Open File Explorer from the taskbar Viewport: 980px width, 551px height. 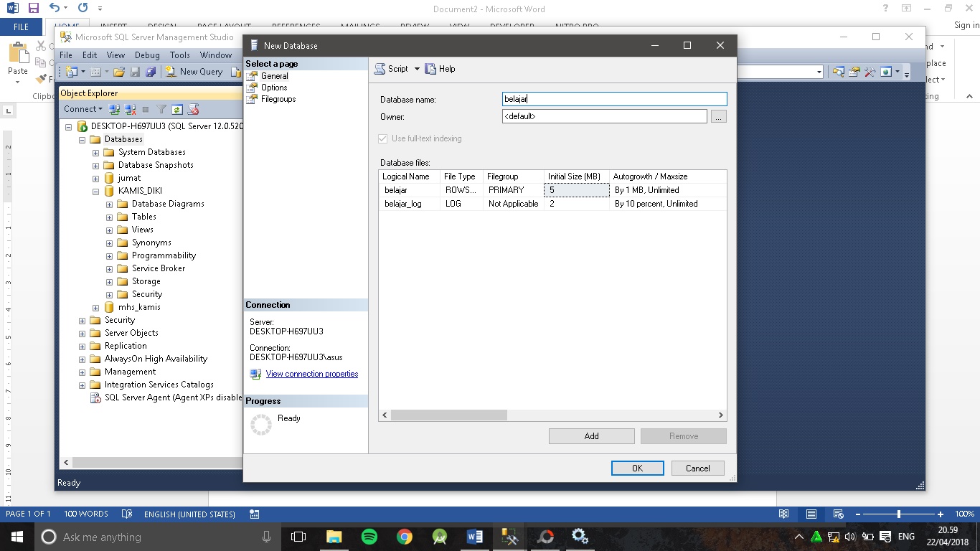(334, 537)
